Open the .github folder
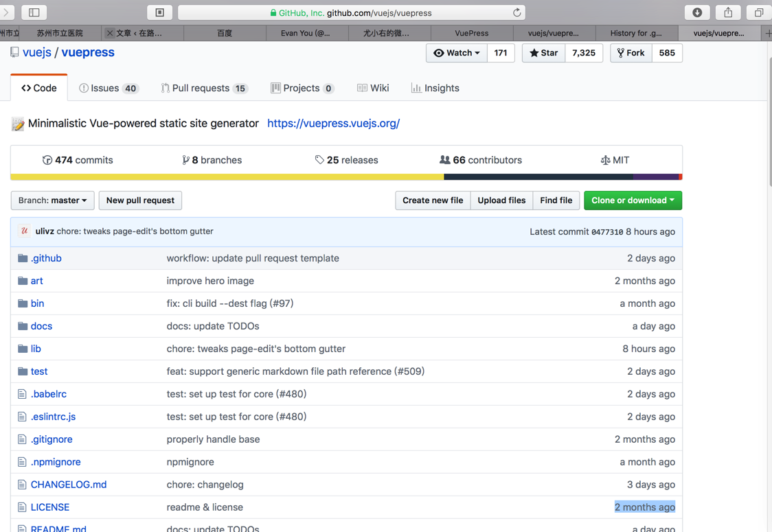The width and height of the screenshot is (772, 532). pos(46,258)
